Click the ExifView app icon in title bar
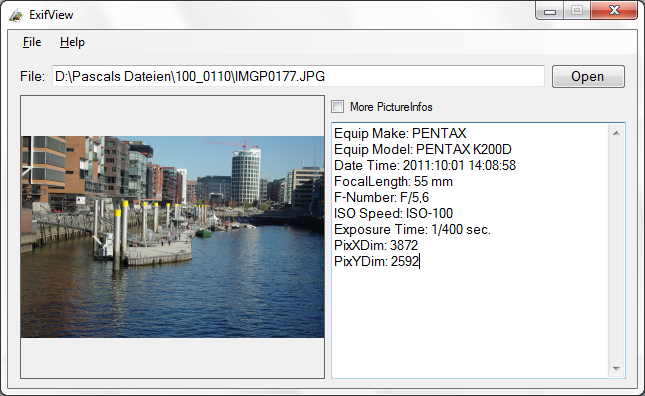The image size is (645, 396). [16, 15]
